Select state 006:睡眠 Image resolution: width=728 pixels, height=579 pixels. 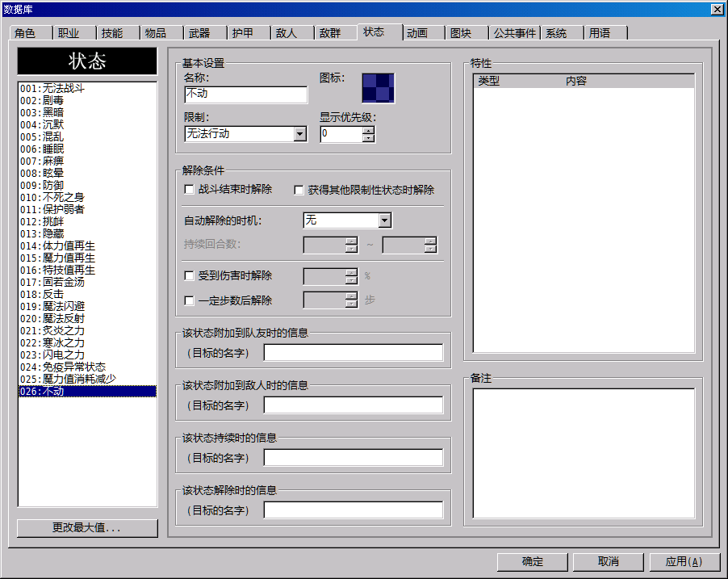click(87, 149)
